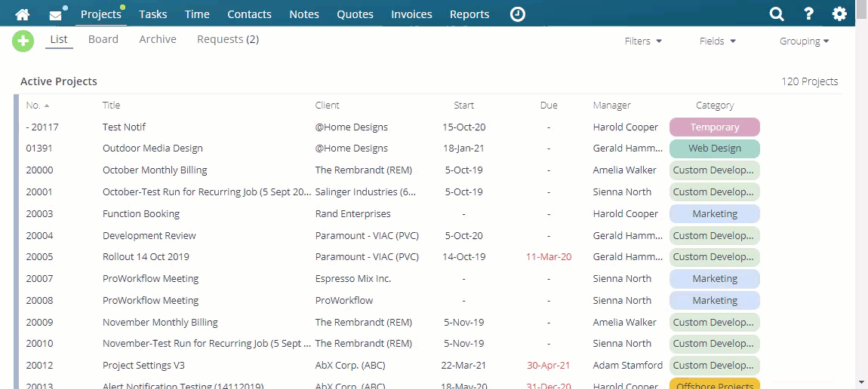The width and height of the screenshot is (868, 389).
Task: Open the Quotes menu
Action: pyautogui.click(x=355, y=14)
